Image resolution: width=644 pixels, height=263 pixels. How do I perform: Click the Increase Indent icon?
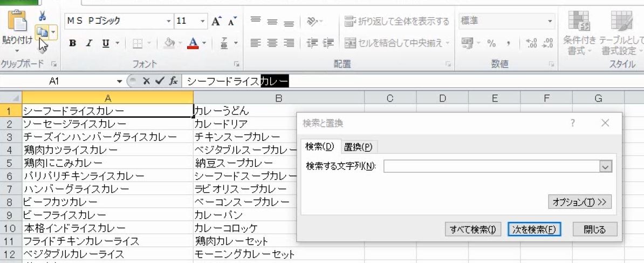pos(328,43)
